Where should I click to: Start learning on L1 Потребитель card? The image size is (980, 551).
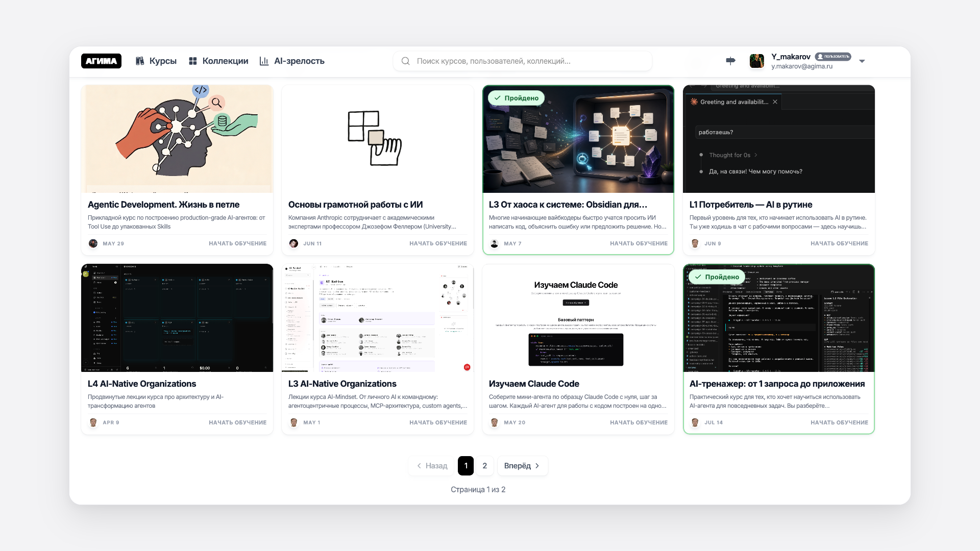(x=839, y=243)
